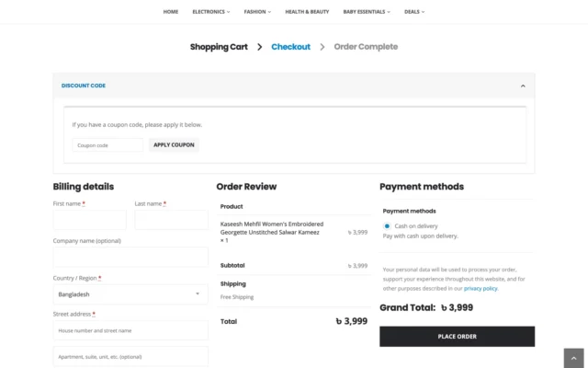Open the Baby Essentials menu
588x368 pixels.
pos(366,12)
